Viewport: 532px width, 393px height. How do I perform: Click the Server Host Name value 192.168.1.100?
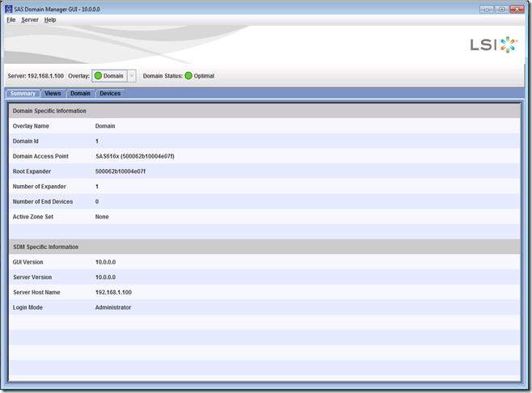click(113, 292)
